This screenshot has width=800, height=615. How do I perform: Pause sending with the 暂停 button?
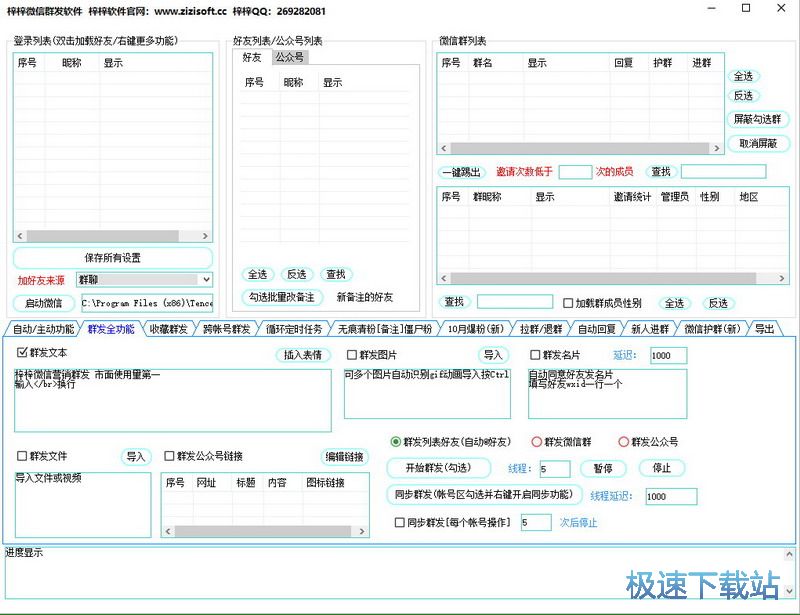(603, 468)
